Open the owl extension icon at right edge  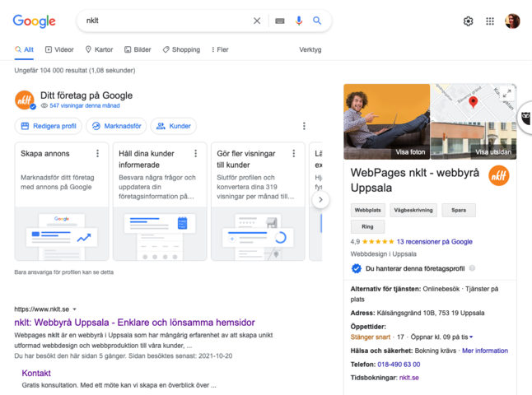pyautogui.click(x=525, y=118)
